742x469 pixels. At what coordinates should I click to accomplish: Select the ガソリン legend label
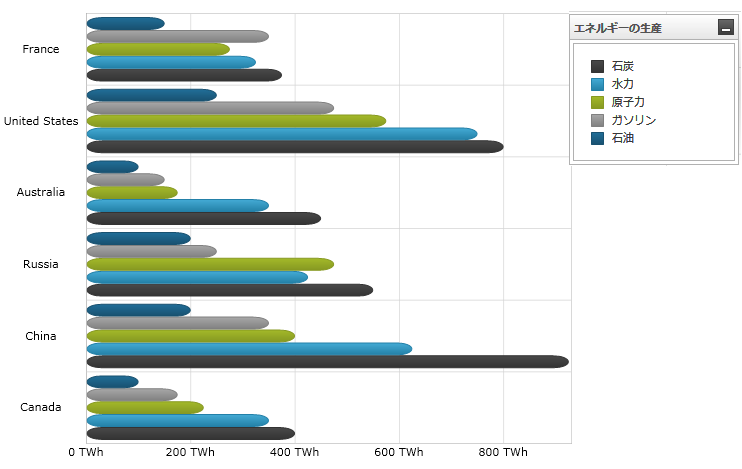pos(634,120)
